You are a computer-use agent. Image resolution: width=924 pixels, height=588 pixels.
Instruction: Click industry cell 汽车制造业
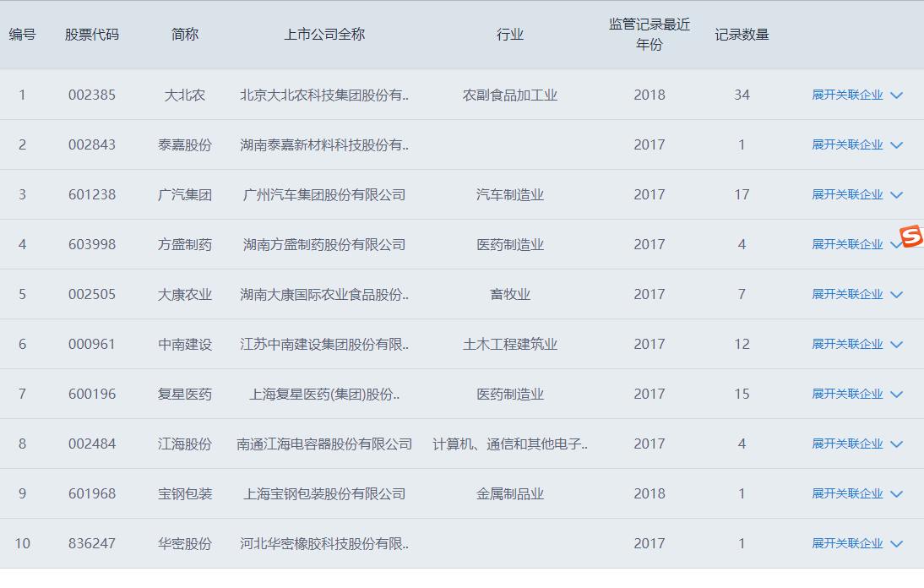(x=510, y=194)
